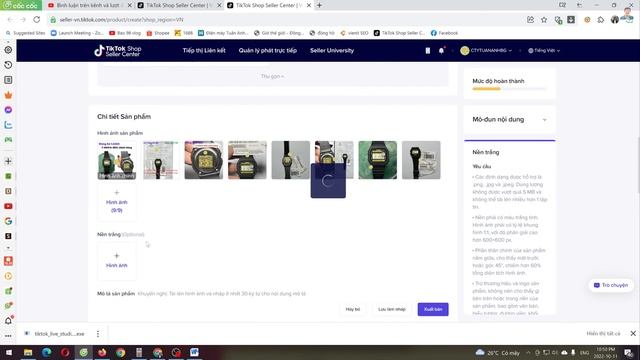Open Cốc Cốc sidebar settings gear
This screenshot has width=640, height=360.
pyautogui.click(x=8, y=50)
